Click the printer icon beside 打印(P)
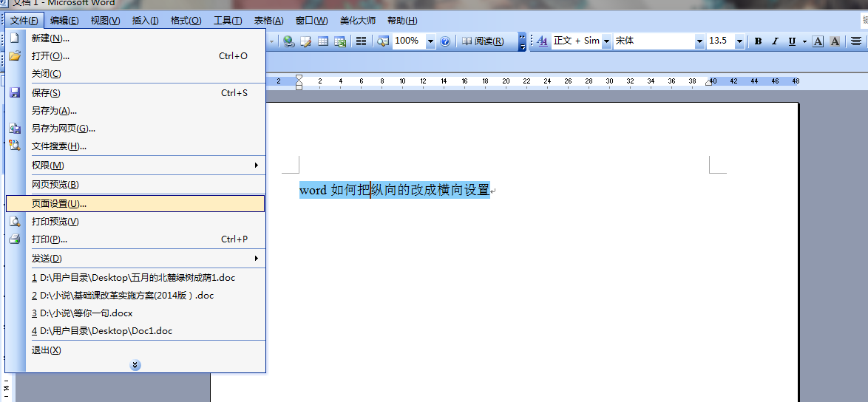 coord(15,239)
